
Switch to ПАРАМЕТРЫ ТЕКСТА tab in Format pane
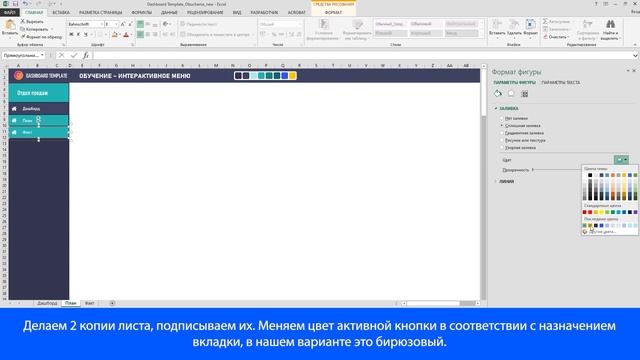point(560,82)
